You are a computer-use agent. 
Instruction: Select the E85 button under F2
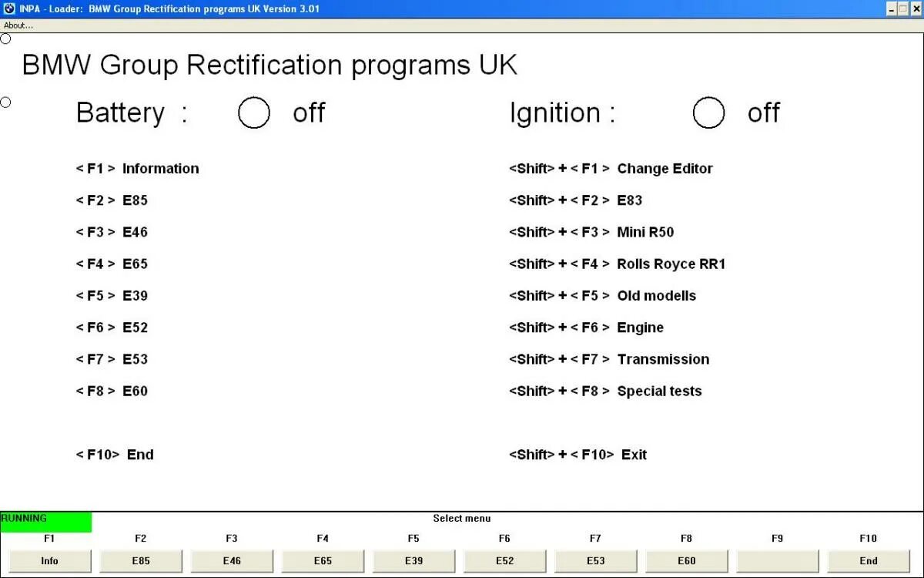(141, 561)
